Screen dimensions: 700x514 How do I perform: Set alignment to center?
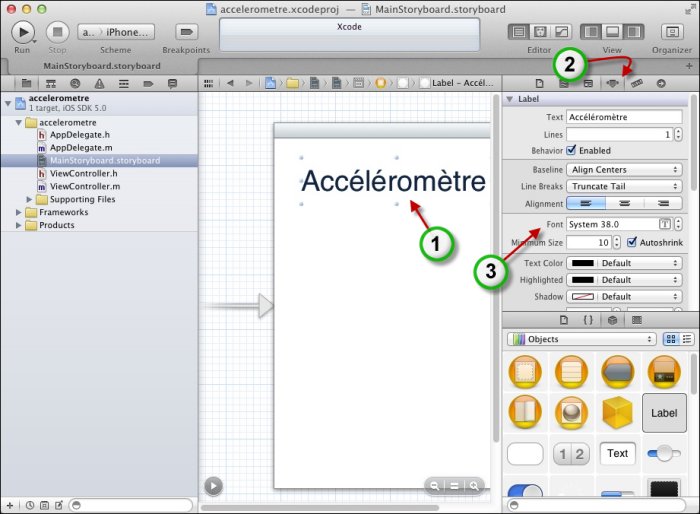coord(625,203)
